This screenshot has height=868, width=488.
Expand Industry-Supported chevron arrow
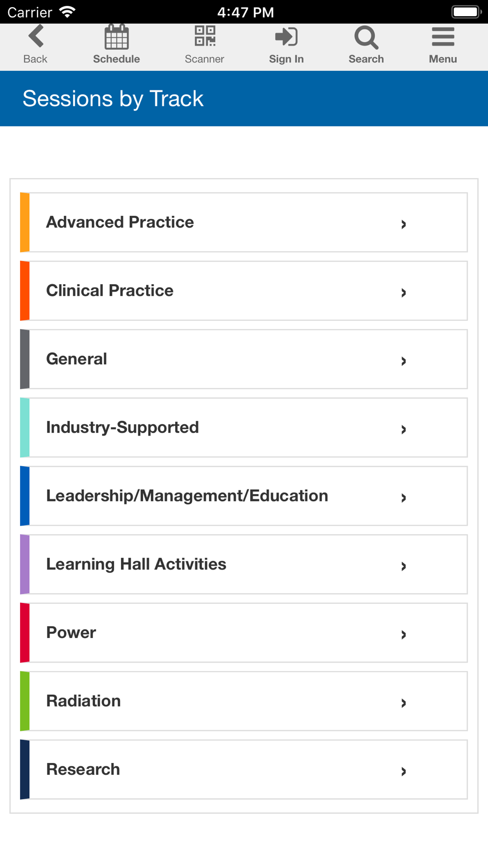click(404, 429)
